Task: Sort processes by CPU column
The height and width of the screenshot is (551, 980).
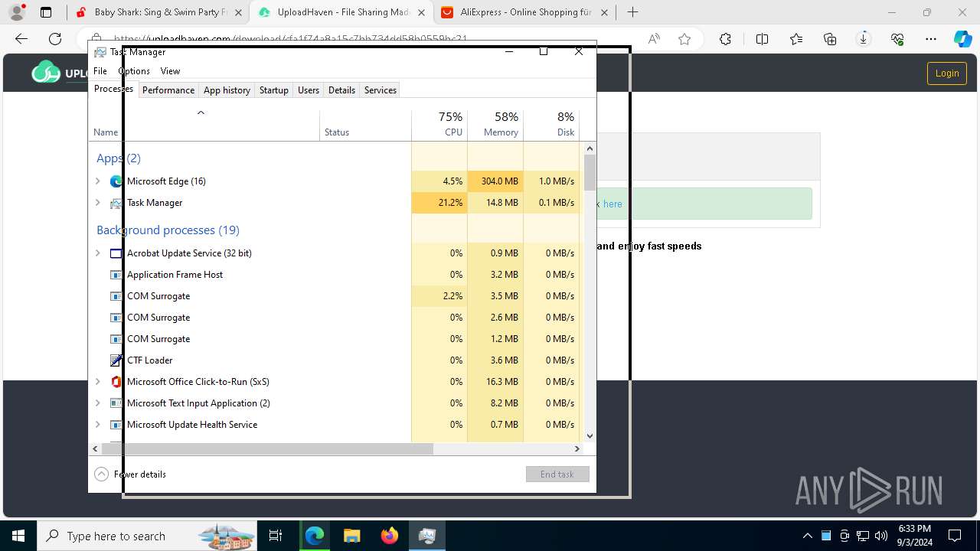Action: [x=439, y=125]
